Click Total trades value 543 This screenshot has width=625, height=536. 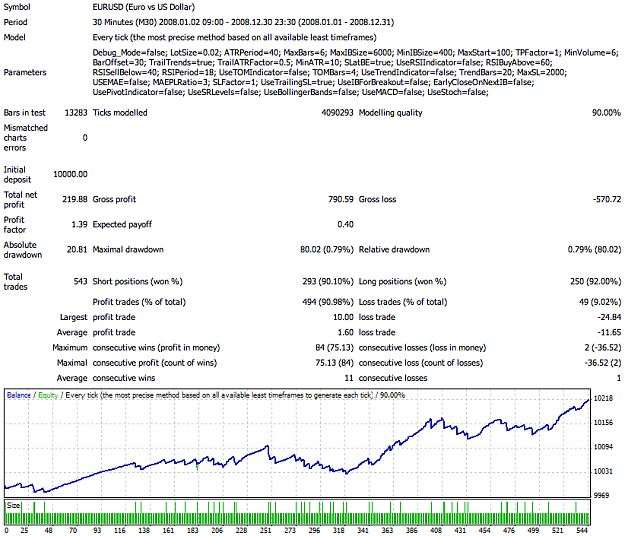[81, 281]
